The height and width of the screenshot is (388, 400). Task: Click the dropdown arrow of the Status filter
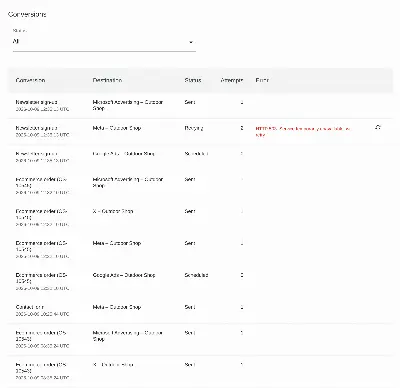[191, 42]
